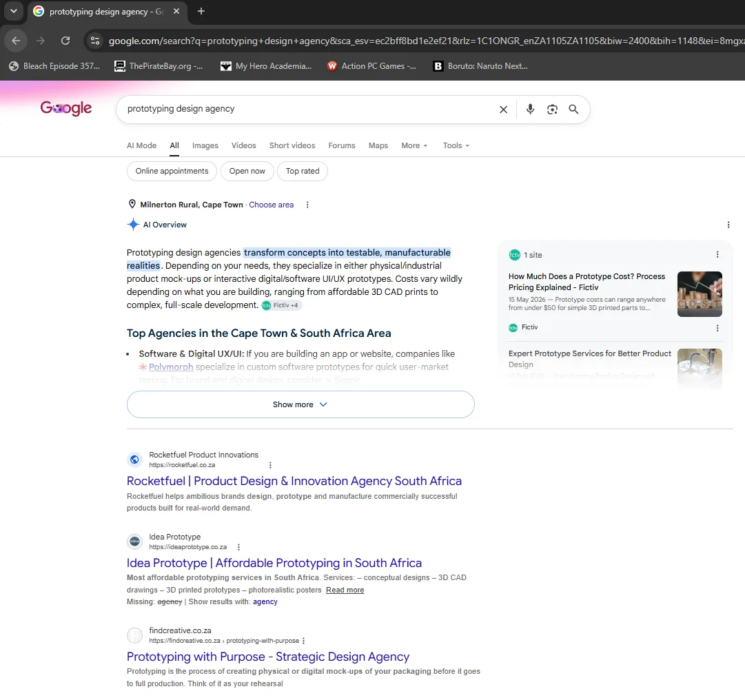Open the Bleach Episode 357 bookmark
The height and width of the screenshot is (700, 745).
tap(54, 66)
